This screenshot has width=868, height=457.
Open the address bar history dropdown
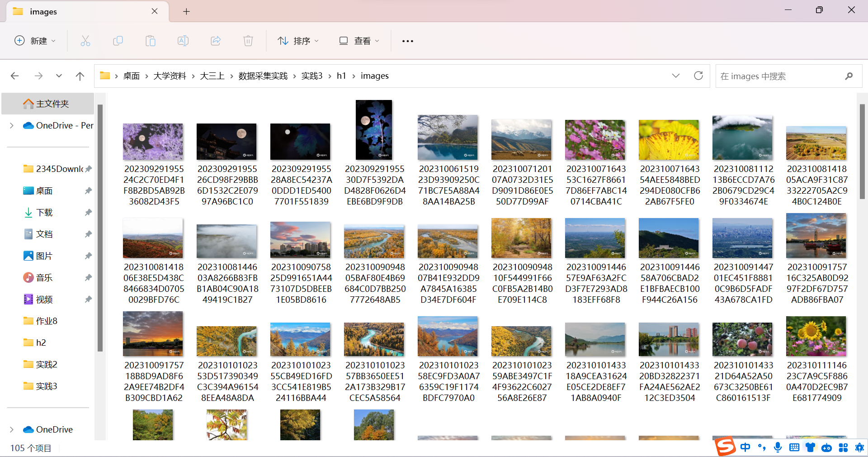[676, 76]
